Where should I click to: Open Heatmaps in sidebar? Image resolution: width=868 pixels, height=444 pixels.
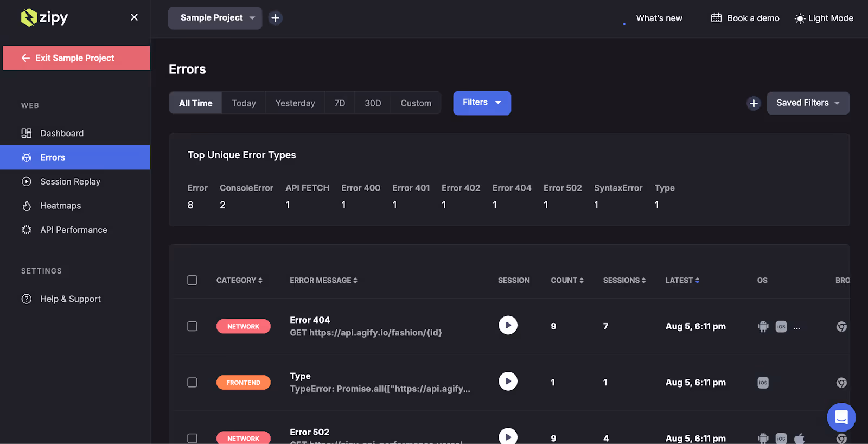[x=75, y=206]
